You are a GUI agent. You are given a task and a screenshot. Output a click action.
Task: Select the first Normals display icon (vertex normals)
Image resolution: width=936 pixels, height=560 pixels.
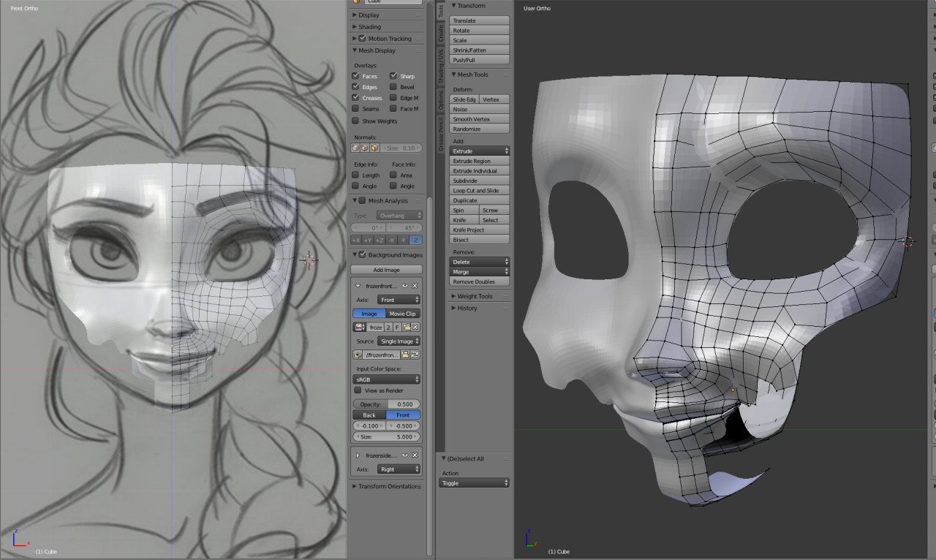[x=355, y=148]
